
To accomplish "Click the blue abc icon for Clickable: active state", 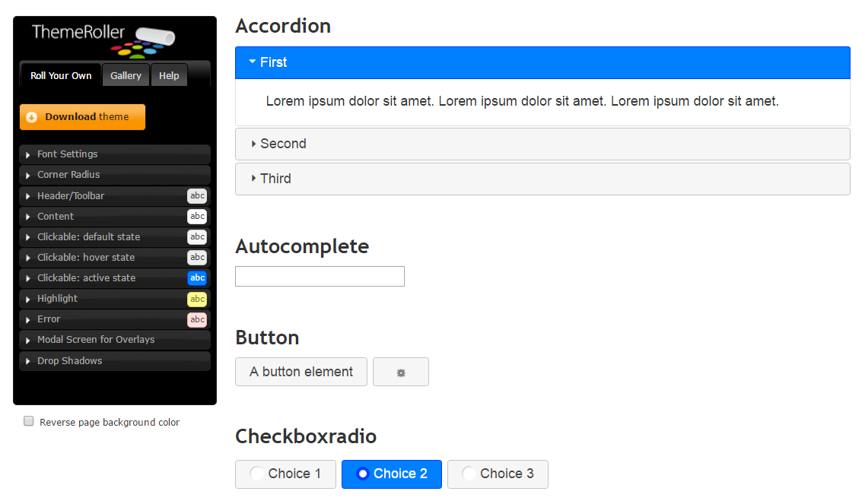I will [197, 277].
